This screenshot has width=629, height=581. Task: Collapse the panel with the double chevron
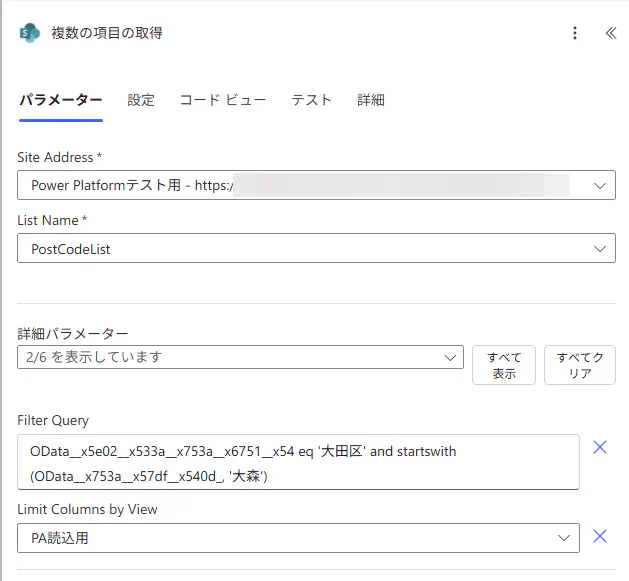coord(610,33)
